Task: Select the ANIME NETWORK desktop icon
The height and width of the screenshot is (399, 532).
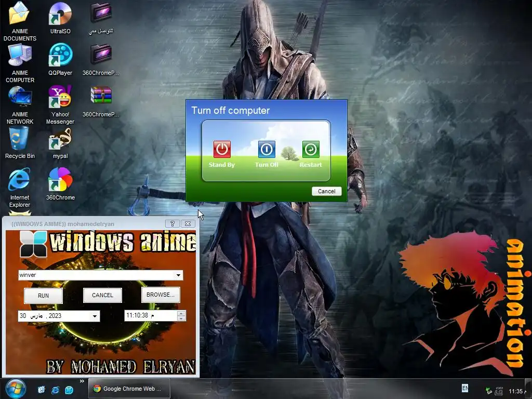Action: click(20, 97)
